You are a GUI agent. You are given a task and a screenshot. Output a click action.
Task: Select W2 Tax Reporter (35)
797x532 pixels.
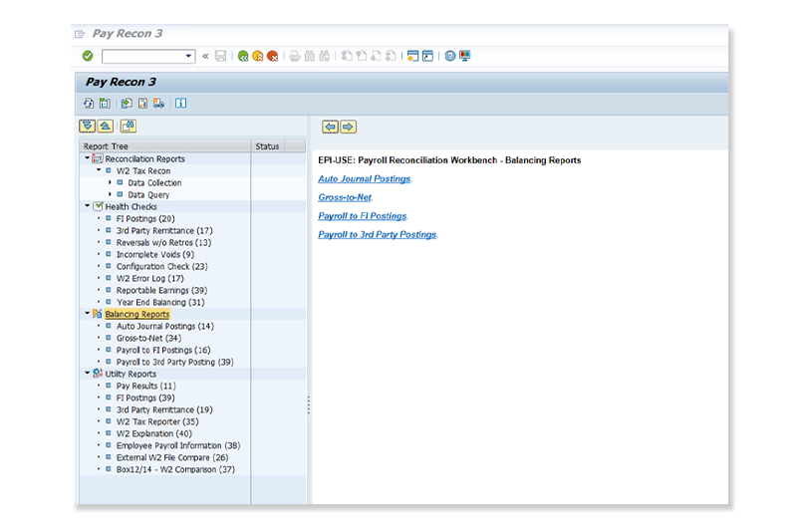point(157,421)
